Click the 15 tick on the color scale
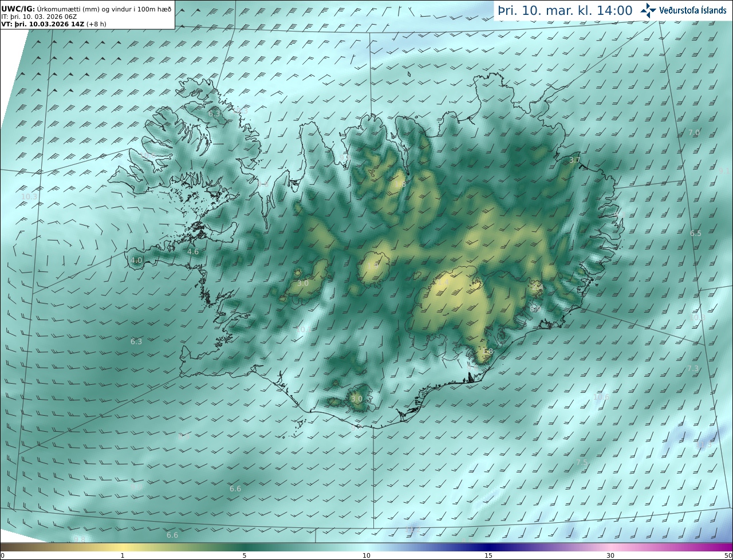The width and height of the screenshot is (733, 560). [488, 555]
